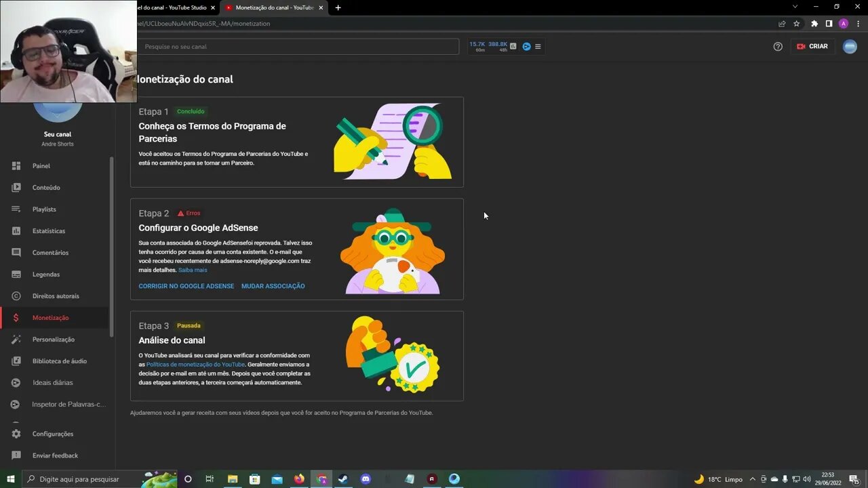Expand the Chrome tab search chevron

pos(795,7)
